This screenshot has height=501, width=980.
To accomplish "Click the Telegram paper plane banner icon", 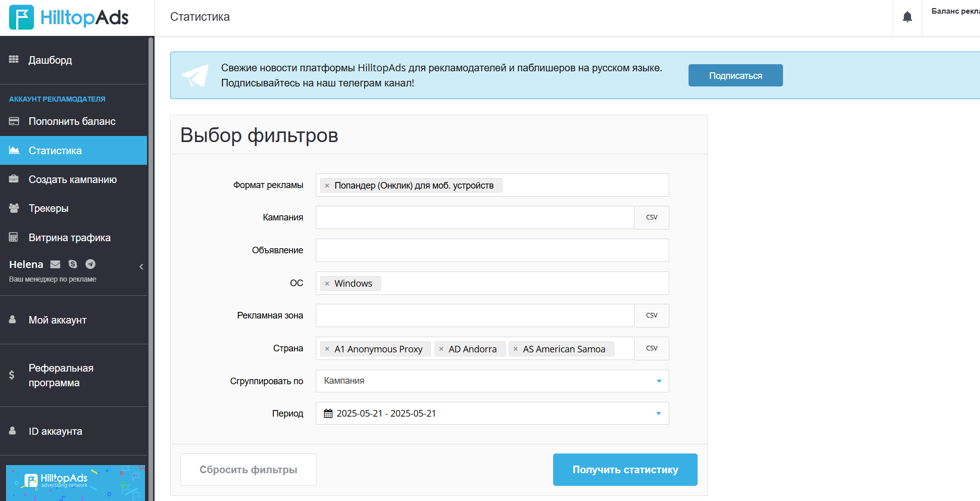I will click(195, 75).
